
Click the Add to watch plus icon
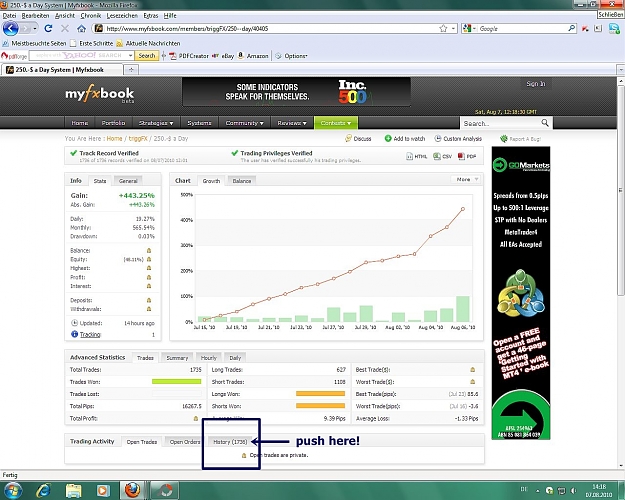click(x=388, y=138)
